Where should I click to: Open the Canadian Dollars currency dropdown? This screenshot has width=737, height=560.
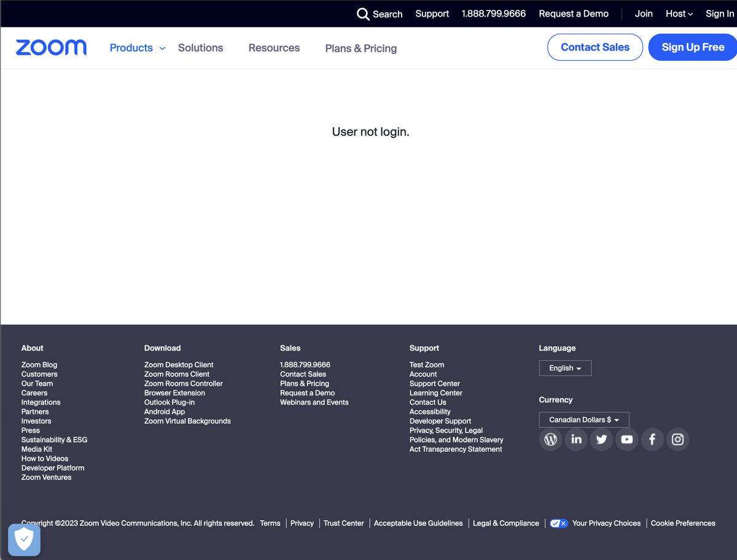coord(584,419)
